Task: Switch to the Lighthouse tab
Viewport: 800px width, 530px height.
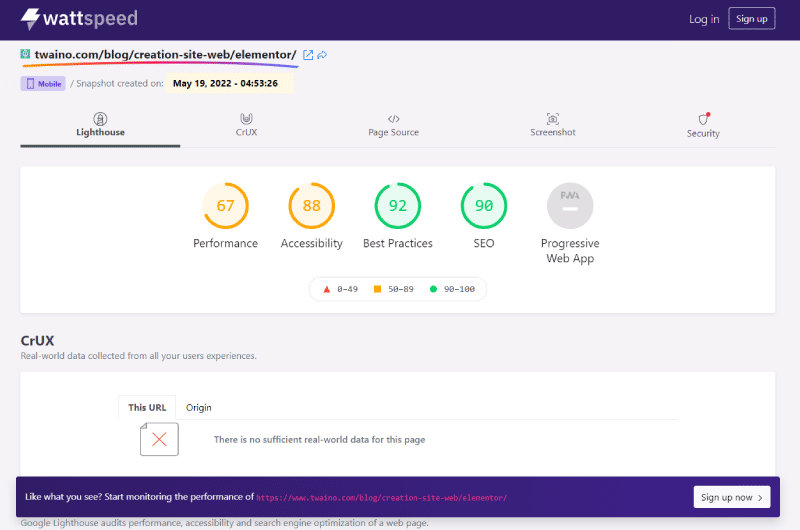Action: point(100,125)
